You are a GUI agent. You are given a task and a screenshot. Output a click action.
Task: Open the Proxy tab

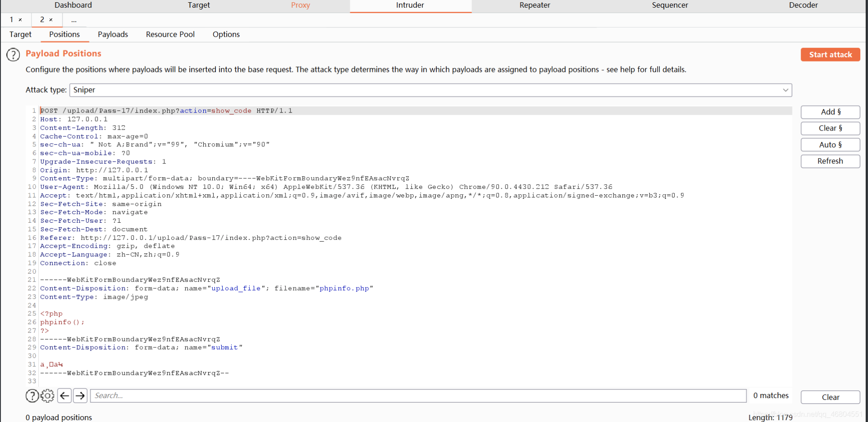click(x=300, y=5)
